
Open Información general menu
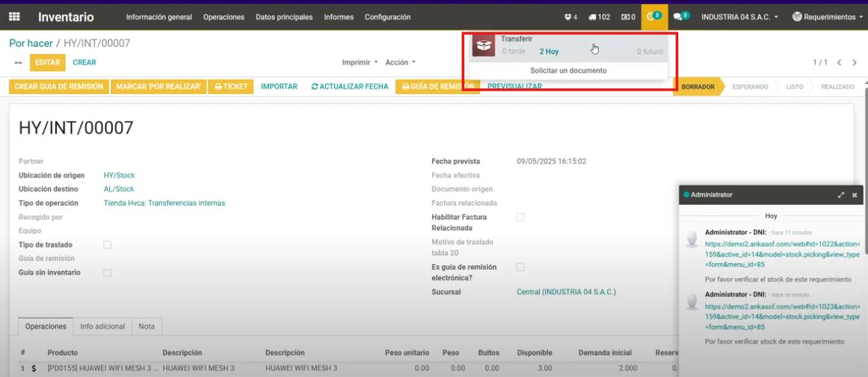(x=159, y=17)
